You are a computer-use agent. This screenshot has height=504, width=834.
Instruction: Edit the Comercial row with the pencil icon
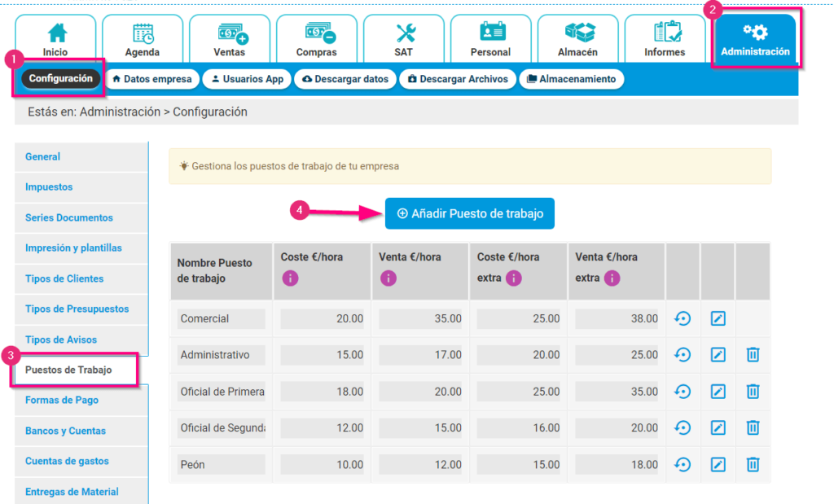coord(718,318)
